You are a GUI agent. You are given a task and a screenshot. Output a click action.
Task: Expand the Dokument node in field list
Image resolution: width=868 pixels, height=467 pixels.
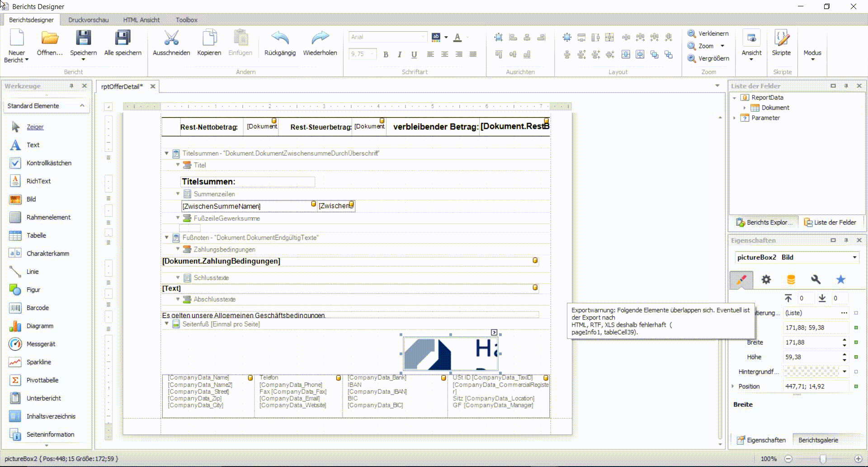pos(744,108)
